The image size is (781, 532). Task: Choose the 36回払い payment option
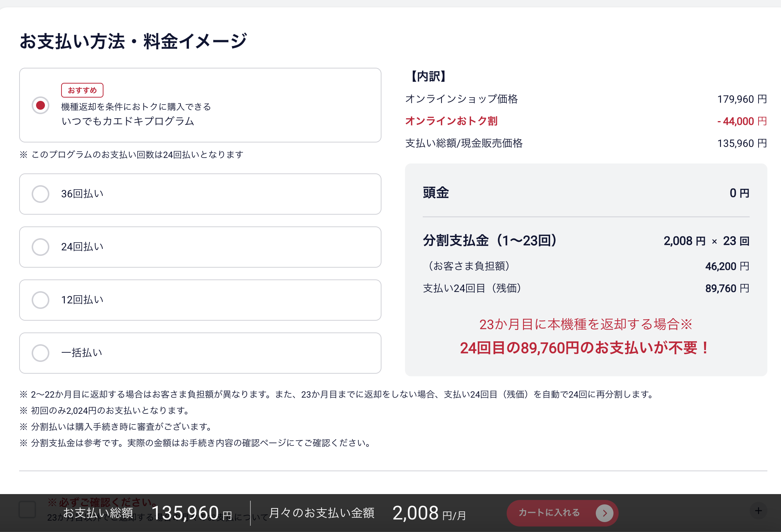tap(41, 194)
